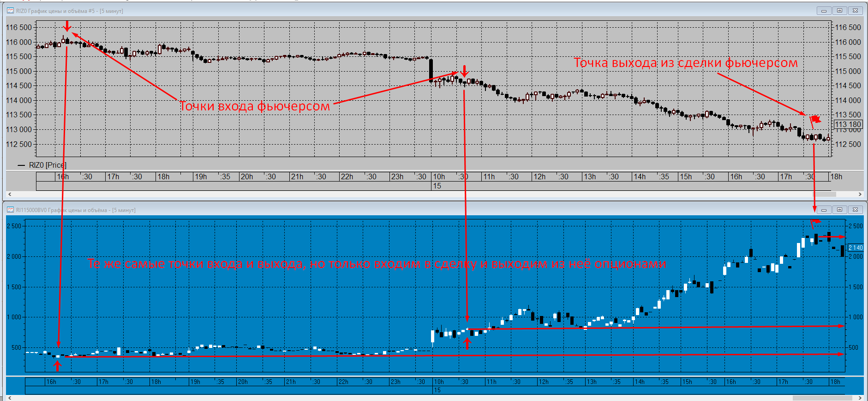Click '115 000' on the RIZ0 right price axis
This screenshot has width=868, height=401.
[x=848, y=71]
